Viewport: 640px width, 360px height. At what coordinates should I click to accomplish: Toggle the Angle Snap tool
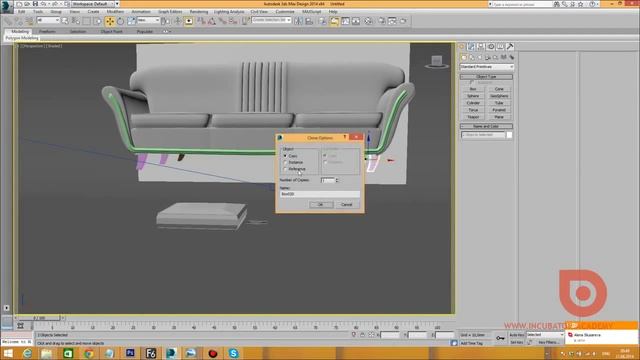point(212,21)
